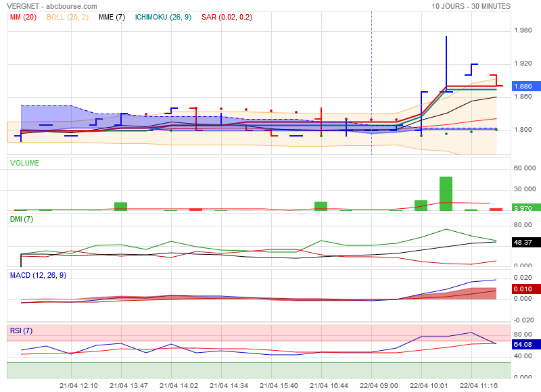Click the 40.00 RSI axis label
The width and height of the screenshot is (541, 392).
pyautogui.click(x=523, y=356)
